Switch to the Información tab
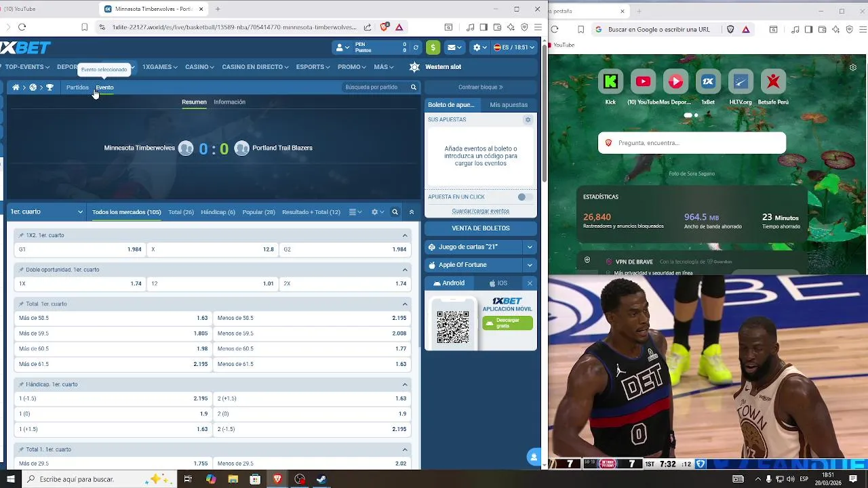This screenshot has height=488, width=868. pos(229,102)
